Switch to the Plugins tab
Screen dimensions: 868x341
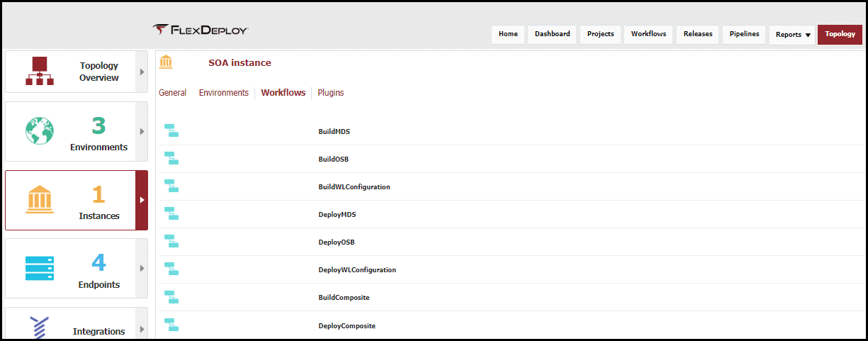pos(331,93)
